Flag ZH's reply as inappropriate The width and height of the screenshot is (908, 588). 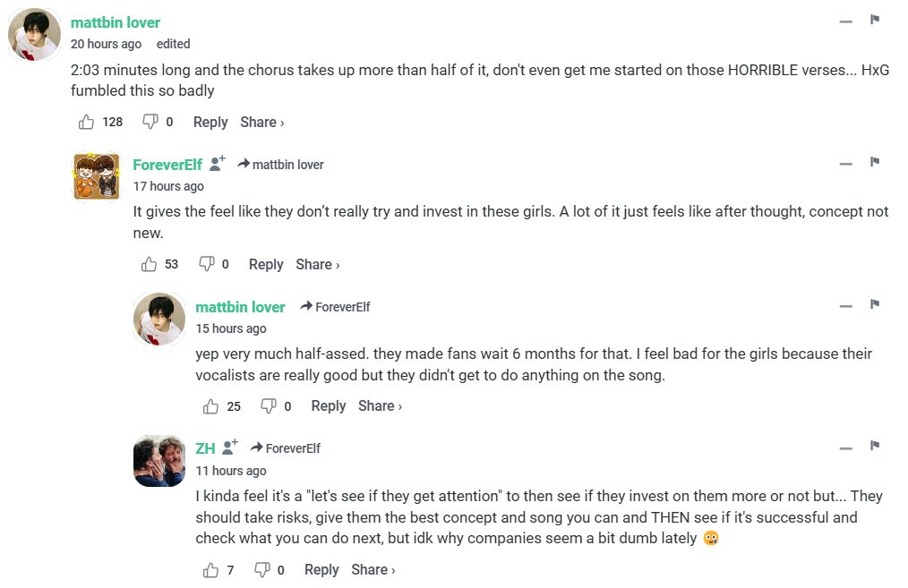875,446
